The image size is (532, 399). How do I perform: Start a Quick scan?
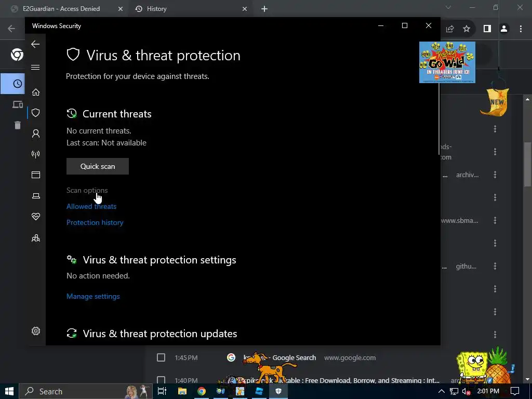98,166
